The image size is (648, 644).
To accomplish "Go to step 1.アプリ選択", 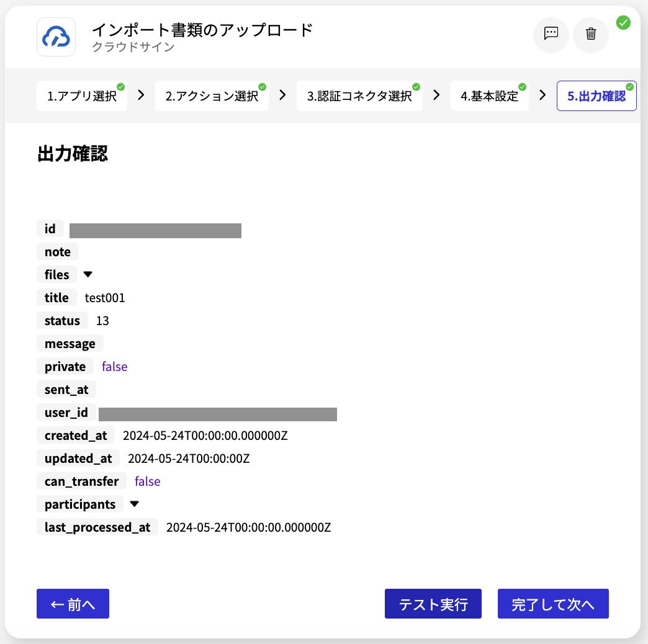I will (82, 96).
